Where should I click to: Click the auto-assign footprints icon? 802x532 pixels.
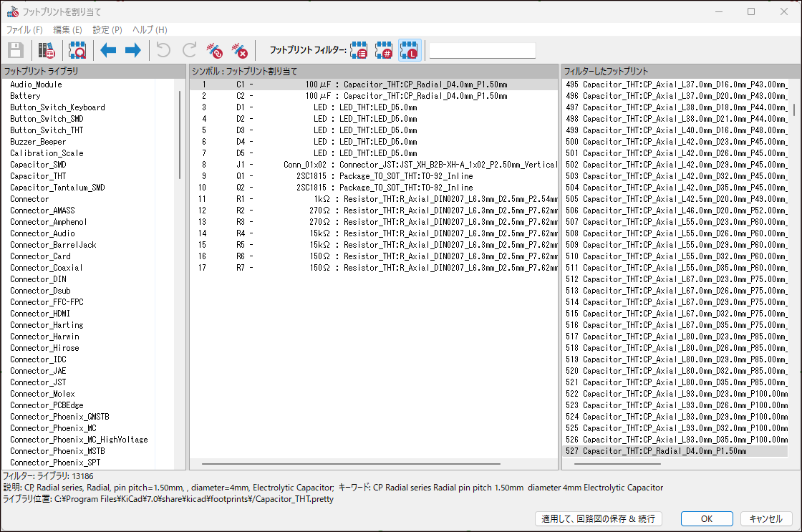pos(214,50)
